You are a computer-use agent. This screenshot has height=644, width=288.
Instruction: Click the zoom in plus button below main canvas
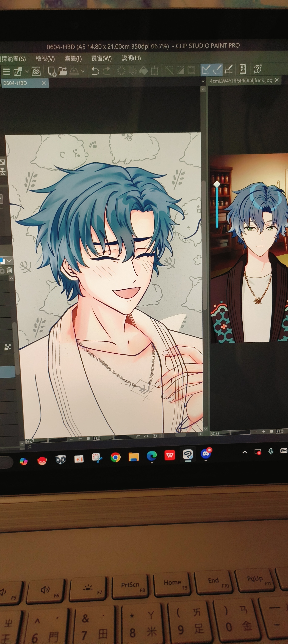coord(80,439)
